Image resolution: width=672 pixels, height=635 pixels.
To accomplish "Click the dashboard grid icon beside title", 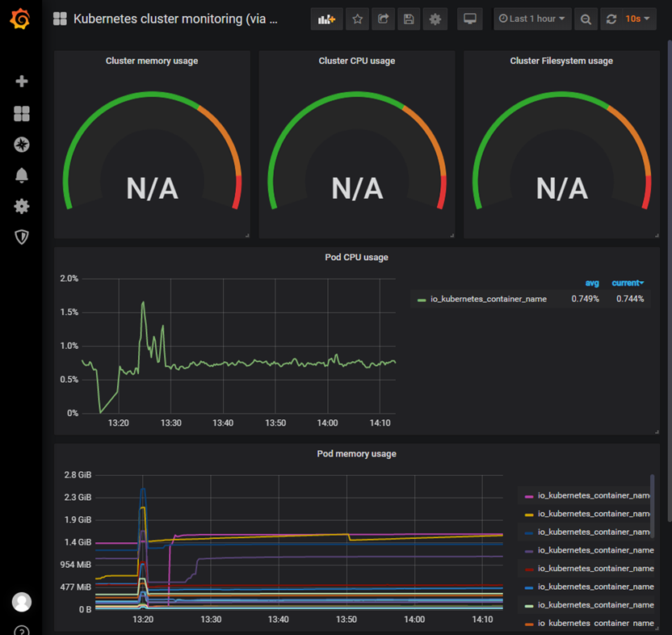I will click(60, 19).
